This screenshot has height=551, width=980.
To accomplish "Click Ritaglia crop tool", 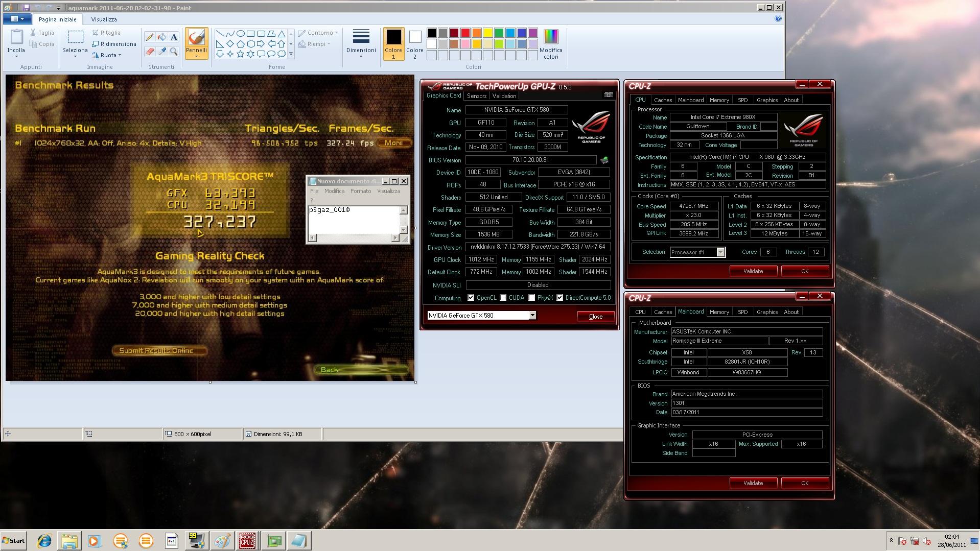I will click(x=106, y=33).
